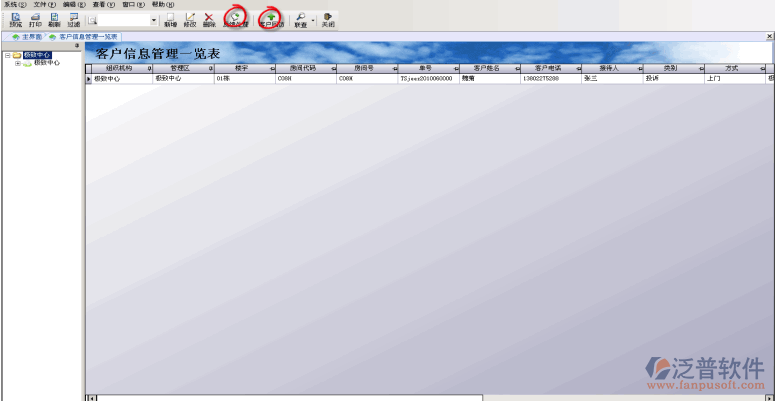Open the 查看(V) menu
This screenshot has width=775, height=401.
click(x=104, y=4)
